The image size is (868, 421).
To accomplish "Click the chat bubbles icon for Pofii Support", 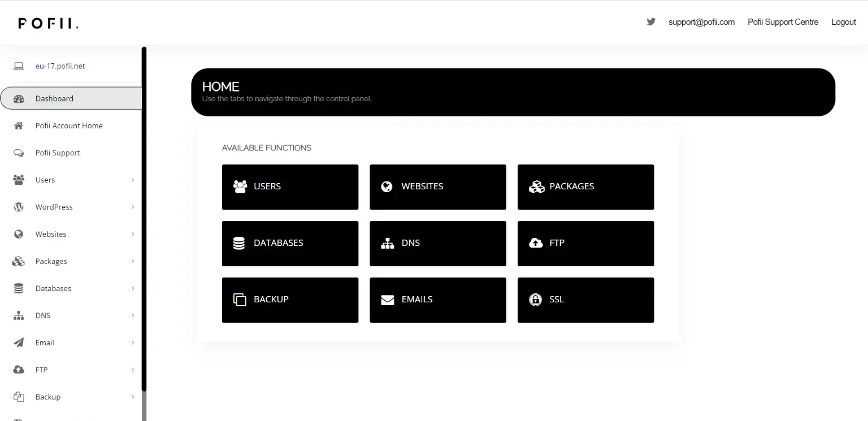I will (x=19, y=153).
